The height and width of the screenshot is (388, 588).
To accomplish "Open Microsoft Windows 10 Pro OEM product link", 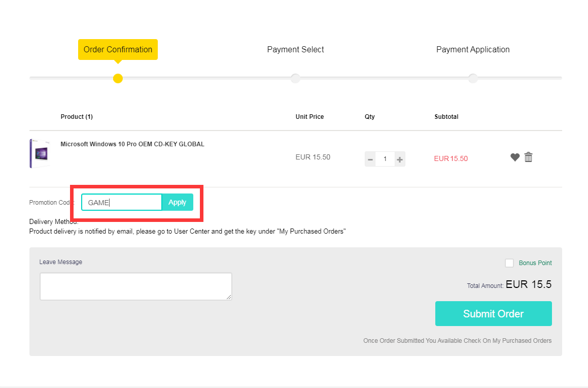I will coord(132,144).
